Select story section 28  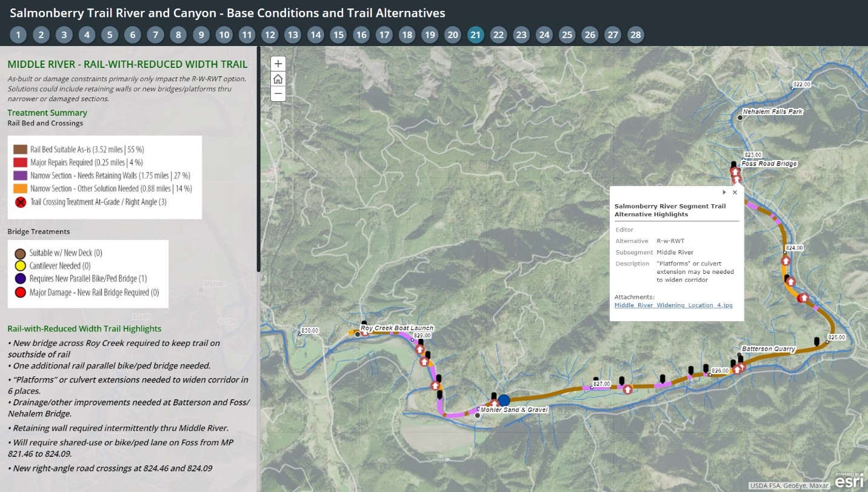tap(635, 35)
